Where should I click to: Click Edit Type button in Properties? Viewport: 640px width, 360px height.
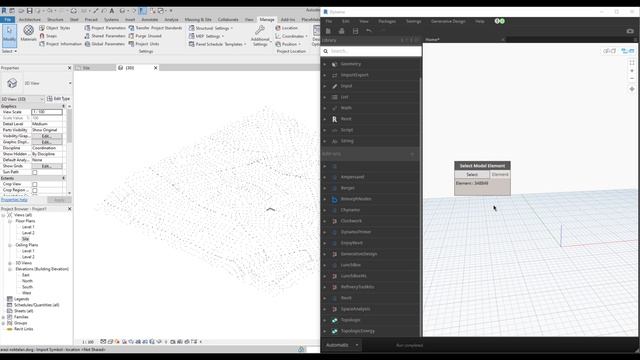point(58,99)
